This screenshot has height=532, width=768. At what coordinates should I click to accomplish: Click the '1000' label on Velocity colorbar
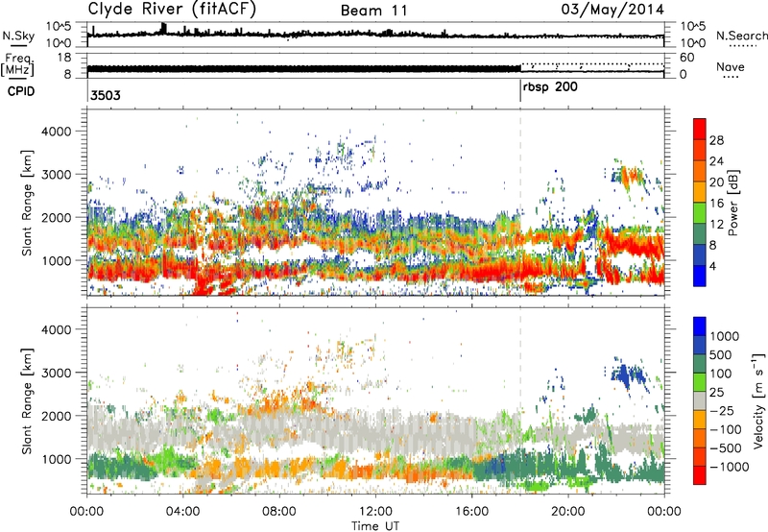point(724,336)
